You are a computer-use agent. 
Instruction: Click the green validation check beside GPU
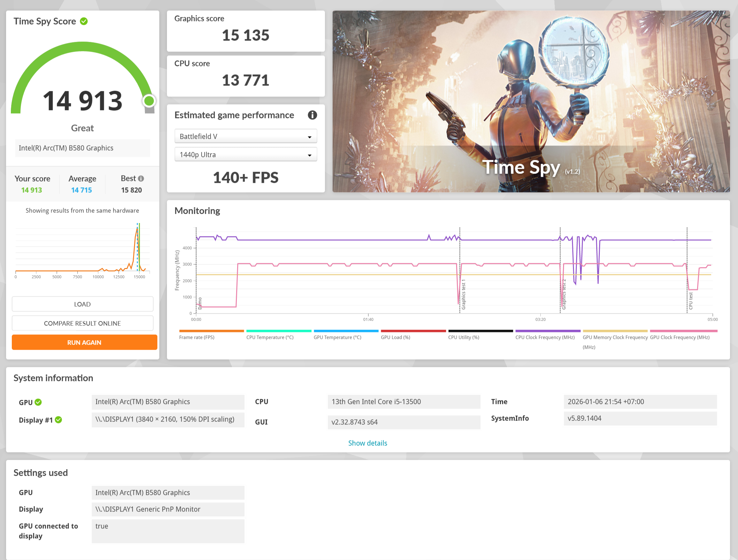click(x=38, y=402)
